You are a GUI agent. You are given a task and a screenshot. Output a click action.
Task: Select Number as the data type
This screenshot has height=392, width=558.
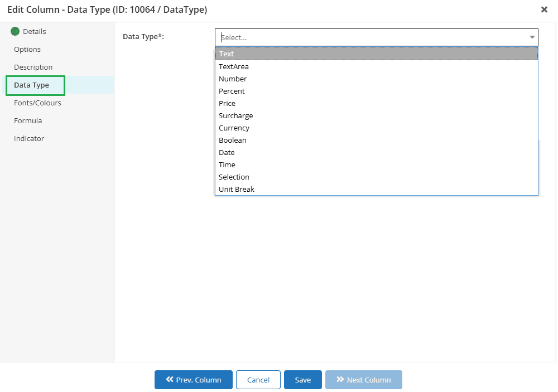(377, 79)
